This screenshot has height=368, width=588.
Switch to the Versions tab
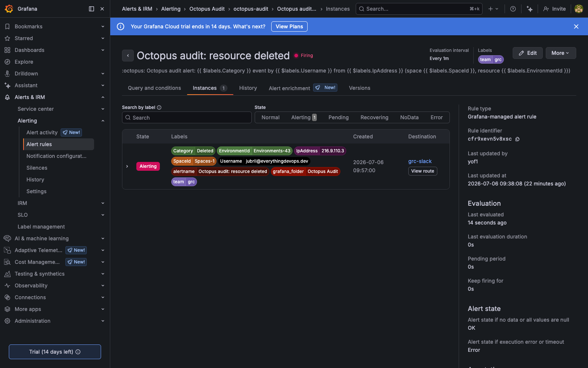(x=359, y=88)
